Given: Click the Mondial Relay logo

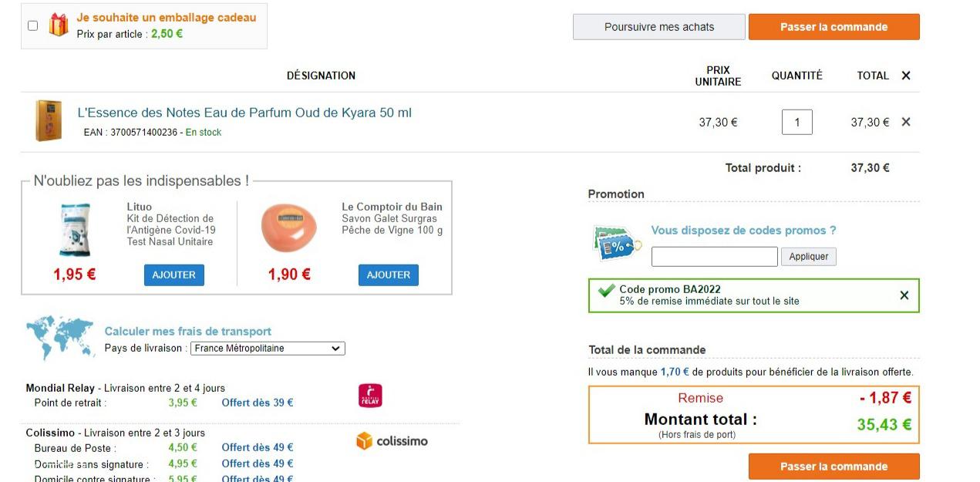Looking at the screenshot, I should [370, 396].
